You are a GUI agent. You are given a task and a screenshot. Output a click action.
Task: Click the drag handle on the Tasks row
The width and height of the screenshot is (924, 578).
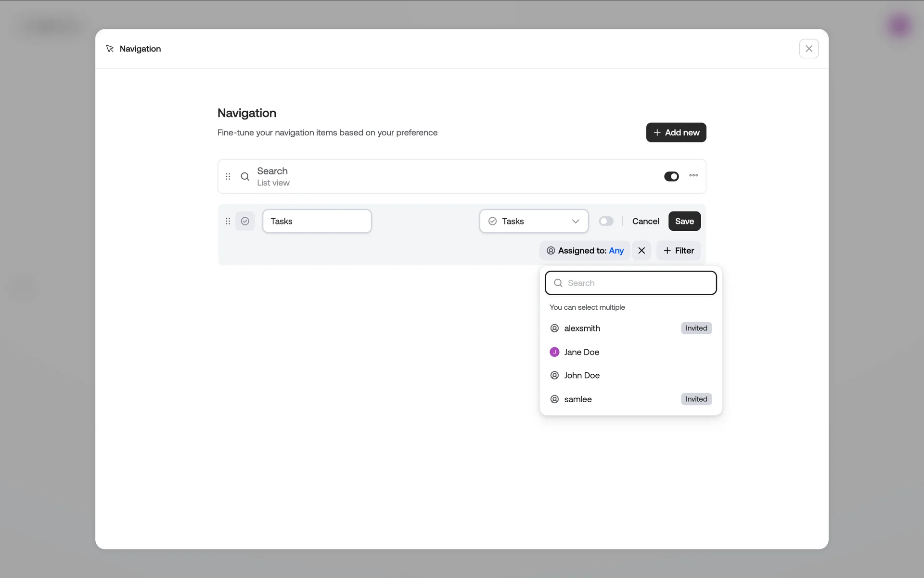[228, 221]
